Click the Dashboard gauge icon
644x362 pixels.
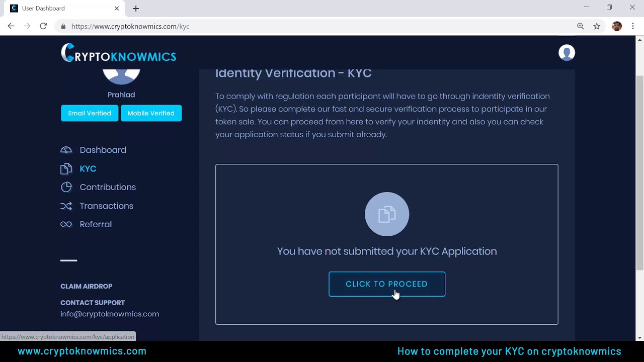pos(66,150)
